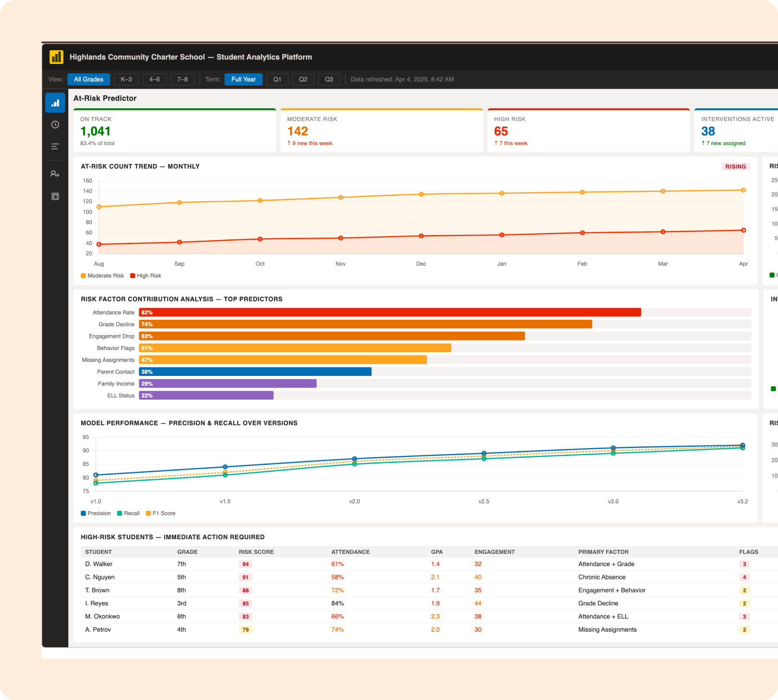
Task: Toggle the Recall series in model performance legend
Action: (x=128, y=513)
